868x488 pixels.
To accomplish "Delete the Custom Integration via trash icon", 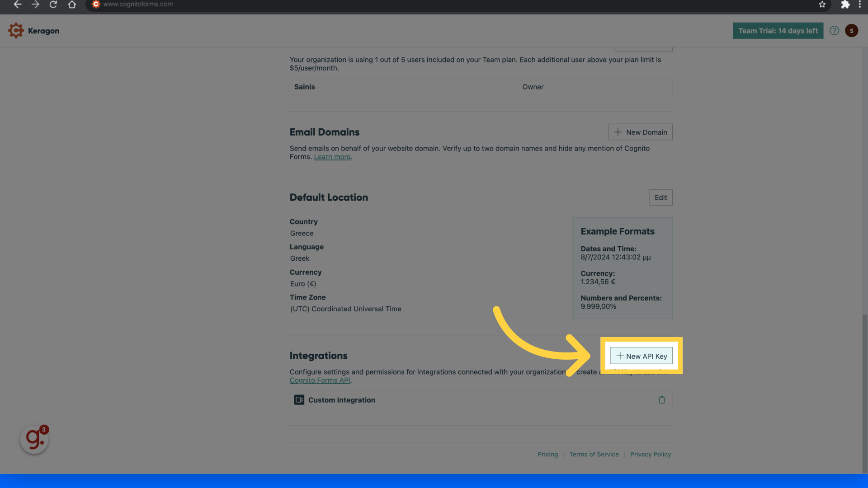I will click(662, 399).
